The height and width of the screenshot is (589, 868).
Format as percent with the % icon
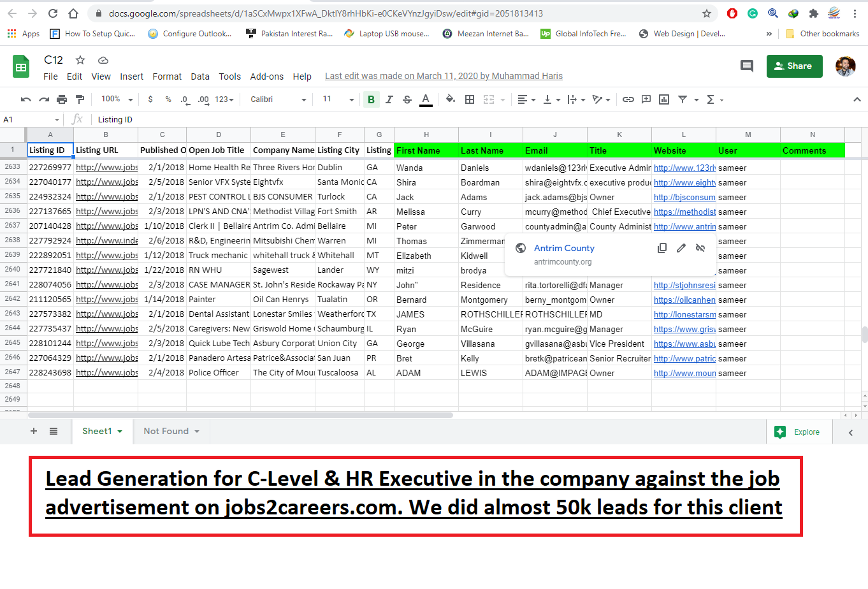point(168,99)
